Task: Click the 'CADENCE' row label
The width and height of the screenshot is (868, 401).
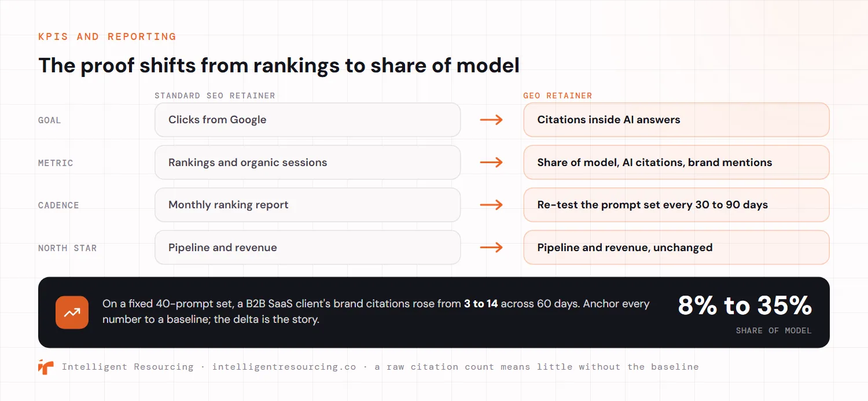Action: pyautogui.click(x=58, y=205)
